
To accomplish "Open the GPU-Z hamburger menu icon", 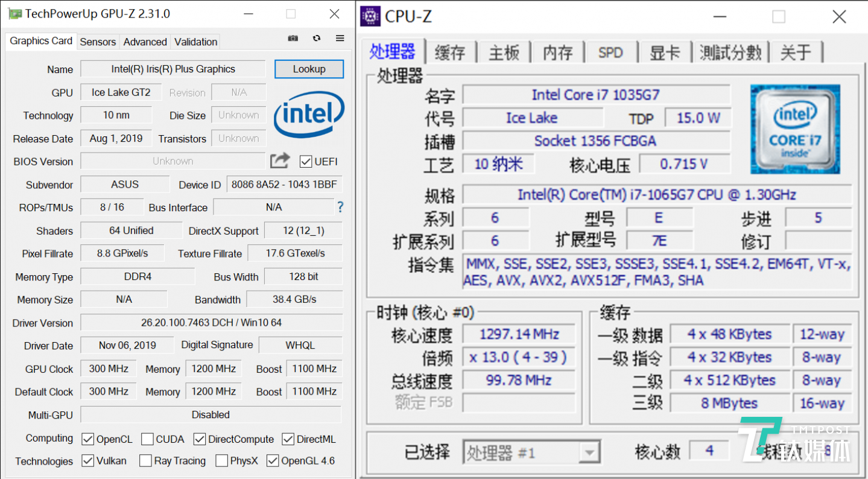I will (x=340, y=37).
